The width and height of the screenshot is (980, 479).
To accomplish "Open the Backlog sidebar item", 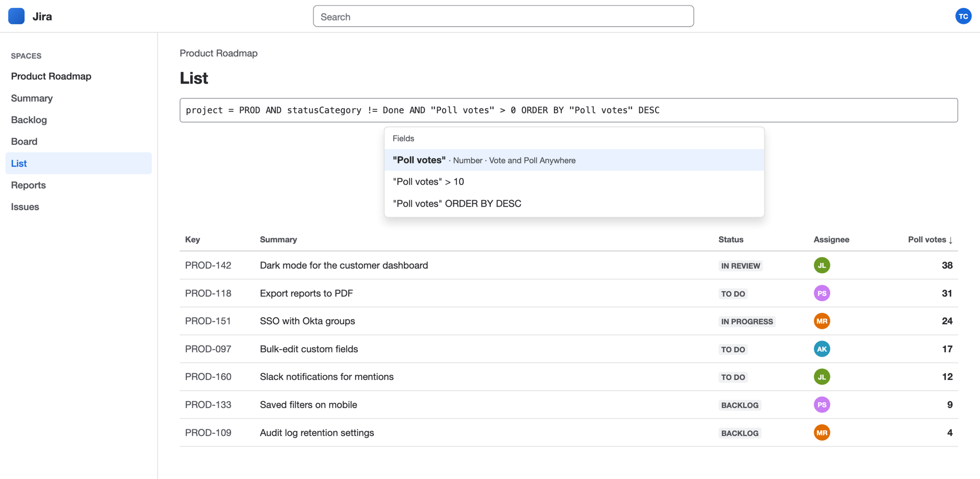I will [x=78, y=120].
